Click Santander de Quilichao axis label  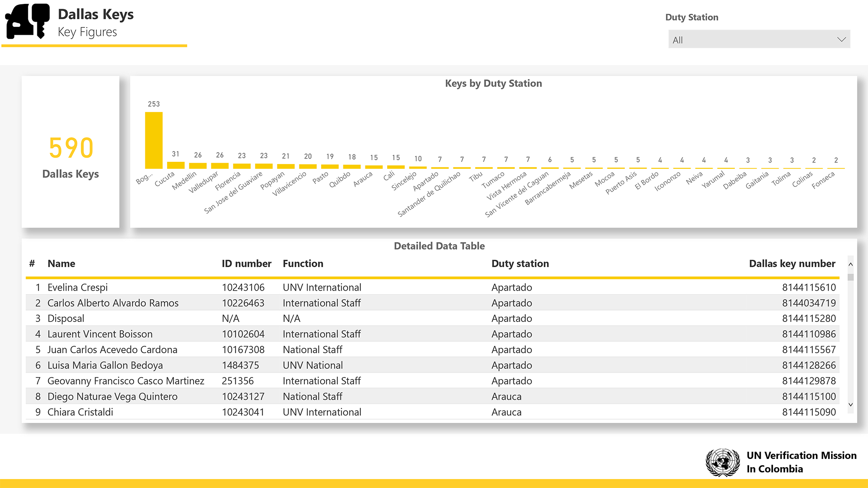point(429,194)
